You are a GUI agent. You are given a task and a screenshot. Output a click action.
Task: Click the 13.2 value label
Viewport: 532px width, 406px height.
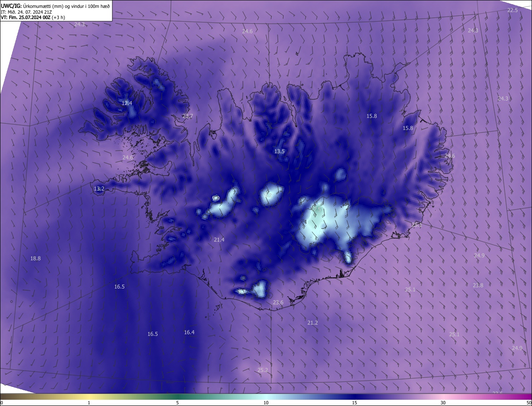pyautogui.click(x=99, y=188)
